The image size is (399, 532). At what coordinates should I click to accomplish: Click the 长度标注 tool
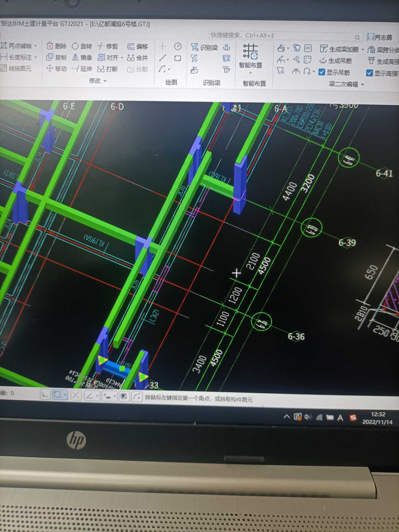tap(16, 57)
